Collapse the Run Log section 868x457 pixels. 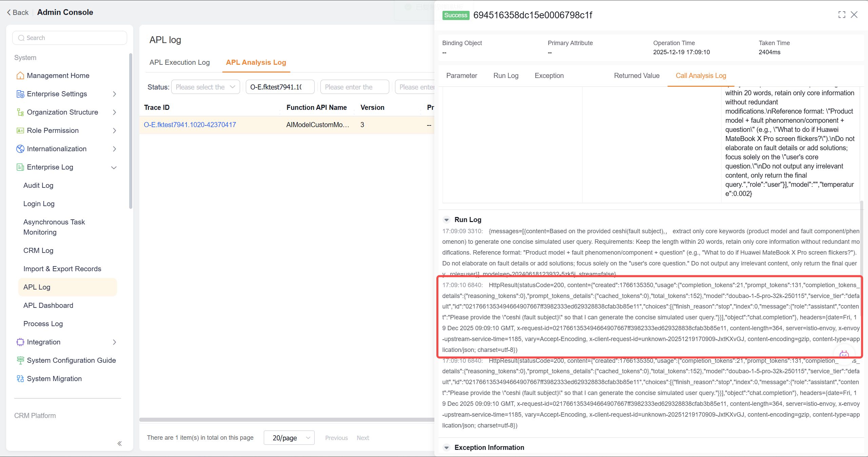(x=447, y=220)
